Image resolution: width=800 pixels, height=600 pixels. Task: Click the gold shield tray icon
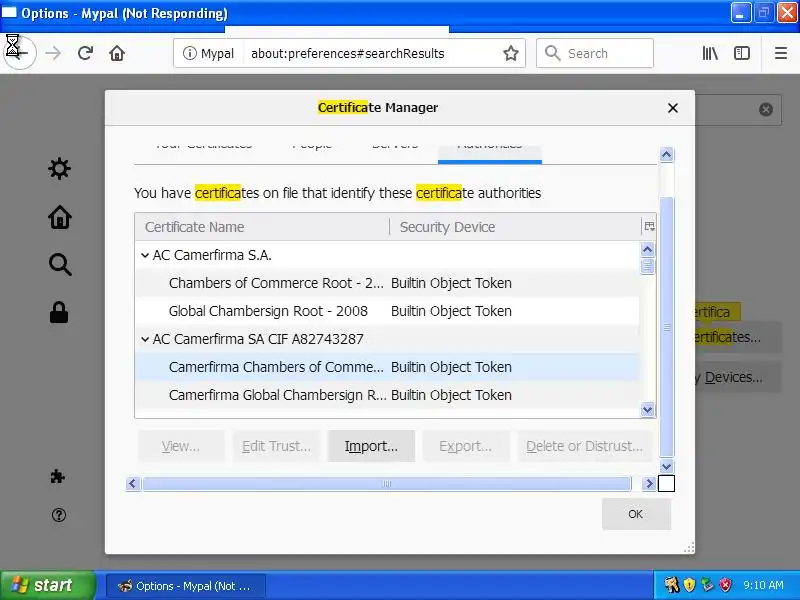[689, 585]
